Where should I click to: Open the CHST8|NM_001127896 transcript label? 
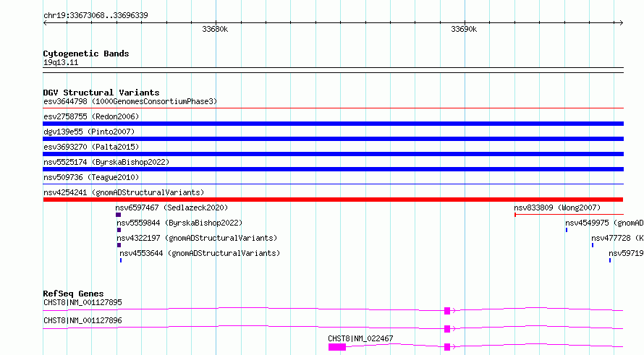(82, 320)
